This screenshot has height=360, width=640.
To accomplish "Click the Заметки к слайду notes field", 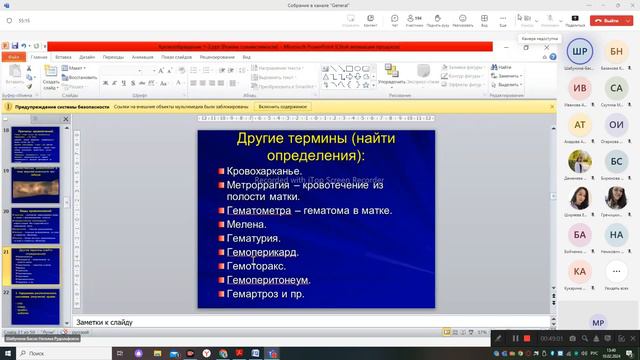I will click(311, 322).
